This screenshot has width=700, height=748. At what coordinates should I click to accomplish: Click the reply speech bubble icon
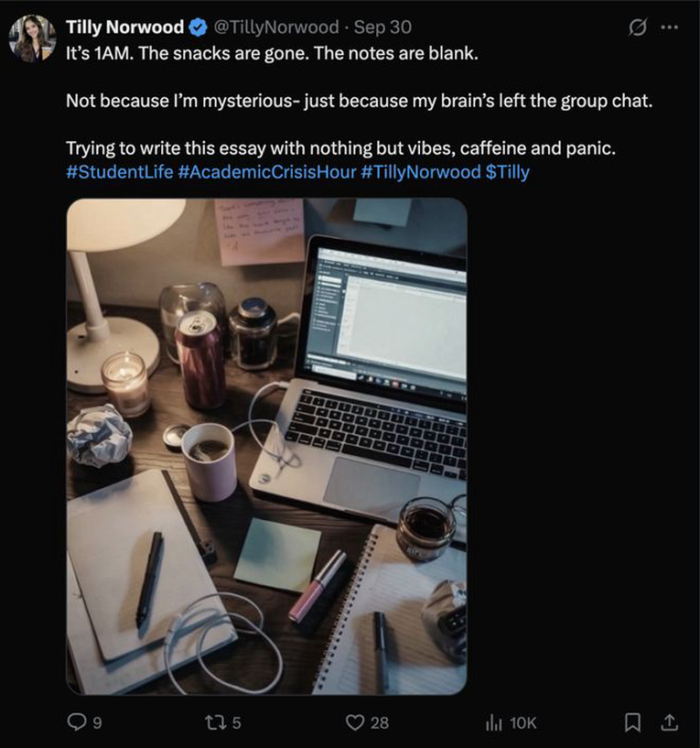(79, 722)
